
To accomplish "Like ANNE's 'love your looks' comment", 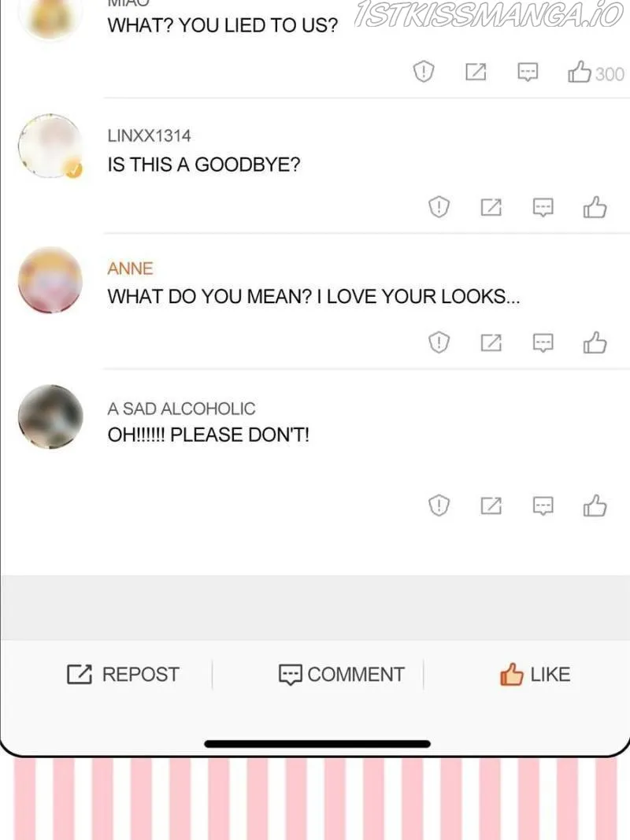I will tap(595, 343).
